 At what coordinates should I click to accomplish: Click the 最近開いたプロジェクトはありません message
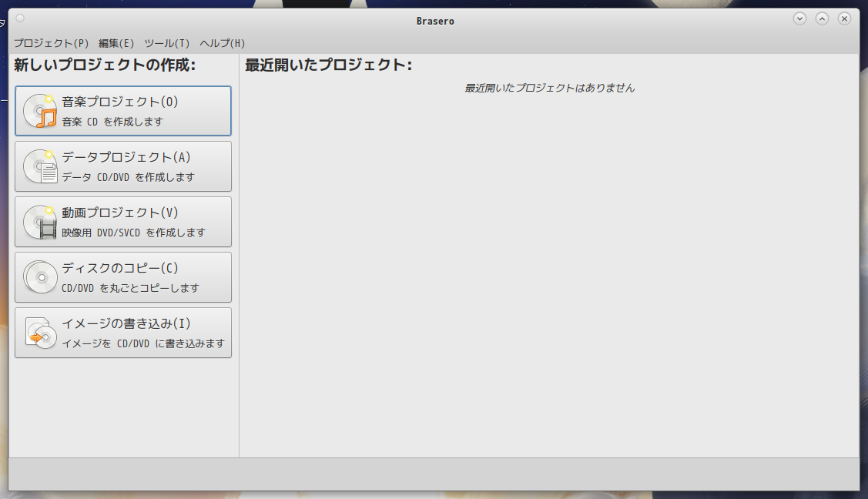(549, 88)
